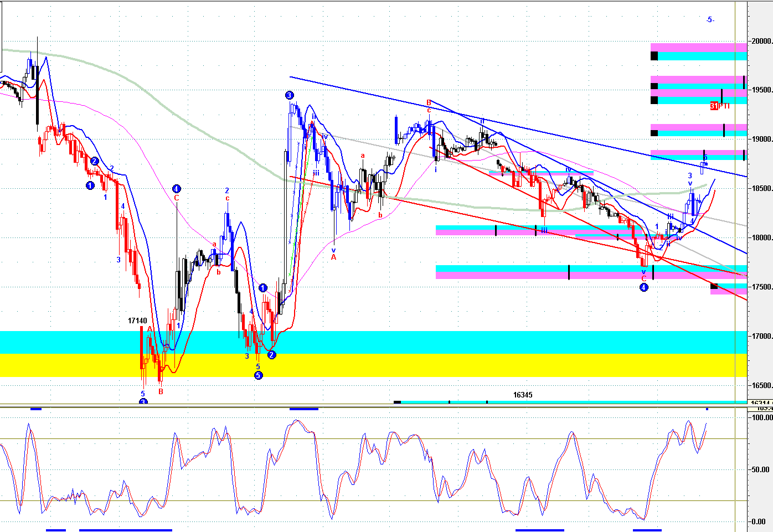This screenshot has height=532, width=773.
Task: Click the wide yellow support zone band
Action: click(388, 365)
